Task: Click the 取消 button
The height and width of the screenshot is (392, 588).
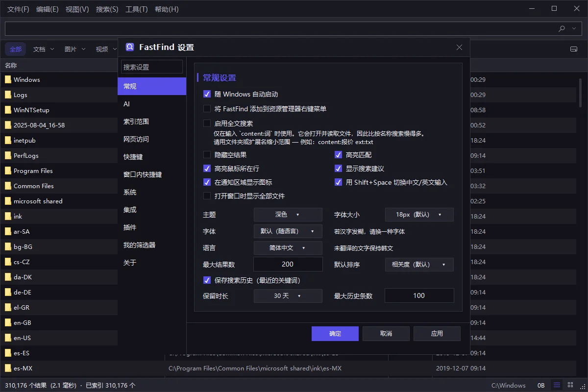Action: (386, 333)
